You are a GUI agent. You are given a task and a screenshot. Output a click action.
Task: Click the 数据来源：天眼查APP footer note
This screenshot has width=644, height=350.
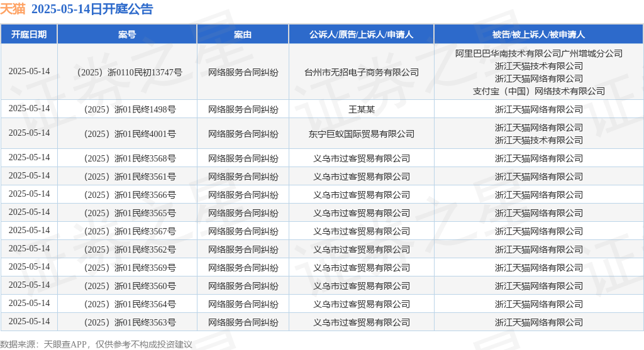(96, 344)
